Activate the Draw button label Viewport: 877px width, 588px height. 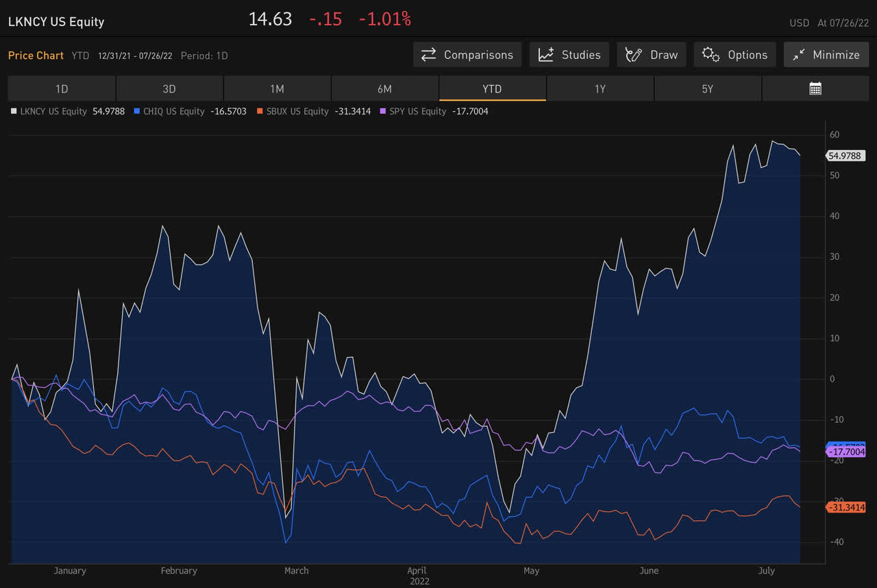[x=664, y=55]
